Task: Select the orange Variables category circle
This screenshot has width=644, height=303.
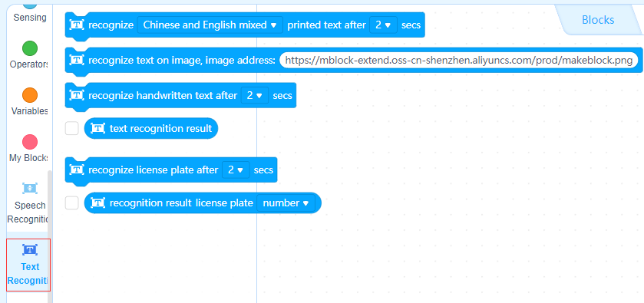Action: (x=30, y=95)
